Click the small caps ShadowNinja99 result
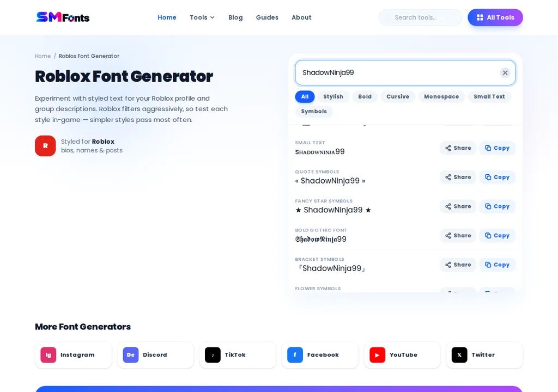Screen dimensions: 558x392 [x=319, y=152]
